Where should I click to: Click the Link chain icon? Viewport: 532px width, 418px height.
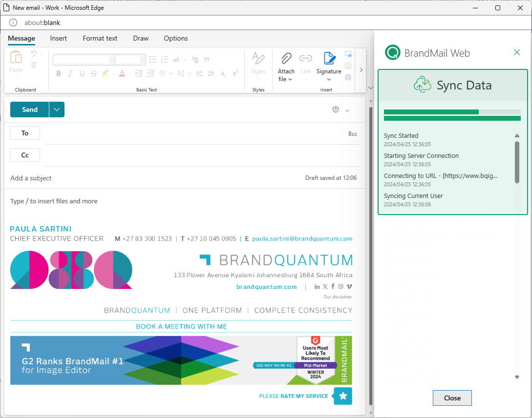click(306, 58)
